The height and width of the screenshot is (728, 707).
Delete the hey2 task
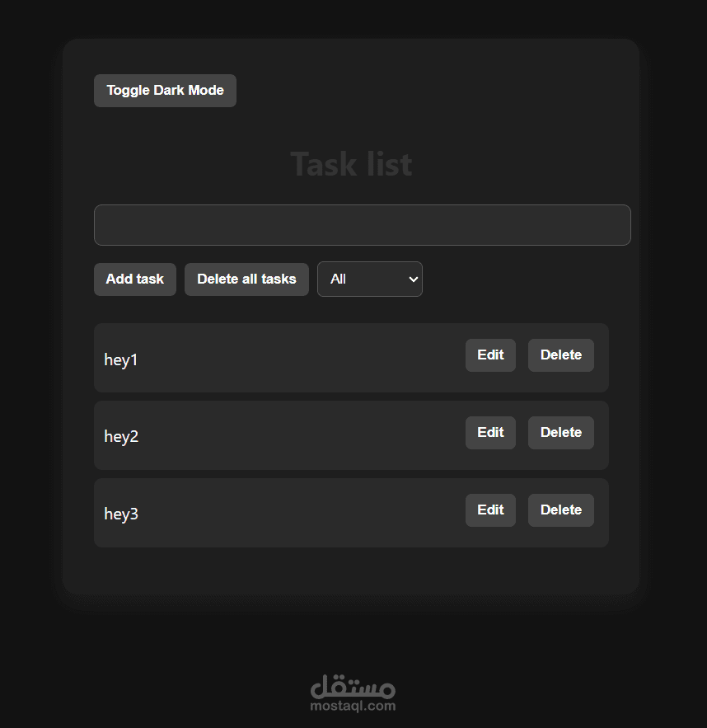coord(560,433)
